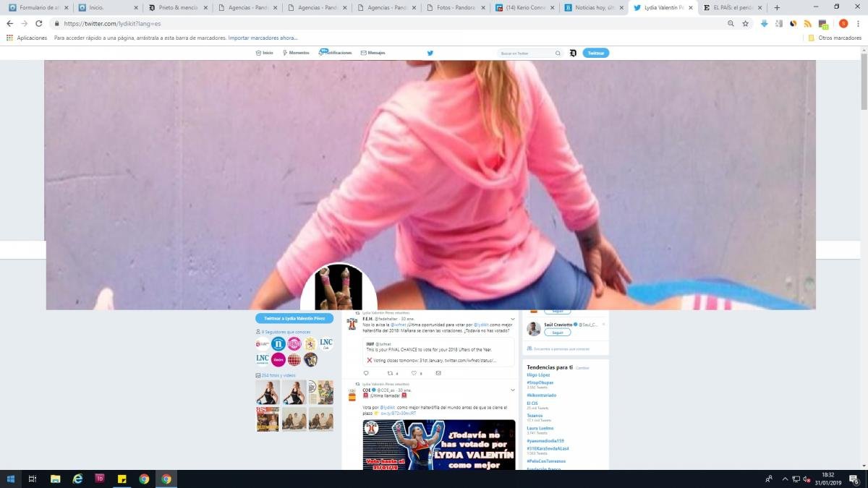Open hashtag #PeloConTorremos
This screenshot has width=868, height=488.
coord(546,461)
